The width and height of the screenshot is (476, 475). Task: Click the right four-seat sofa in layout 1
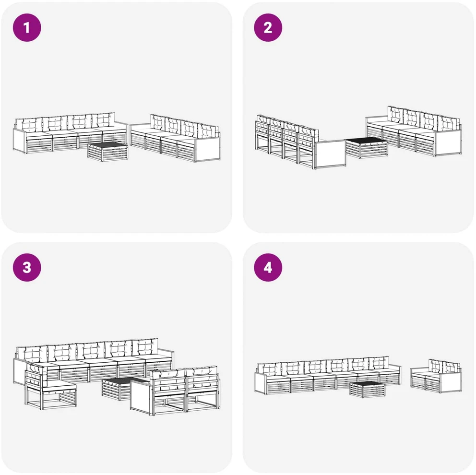175,138
